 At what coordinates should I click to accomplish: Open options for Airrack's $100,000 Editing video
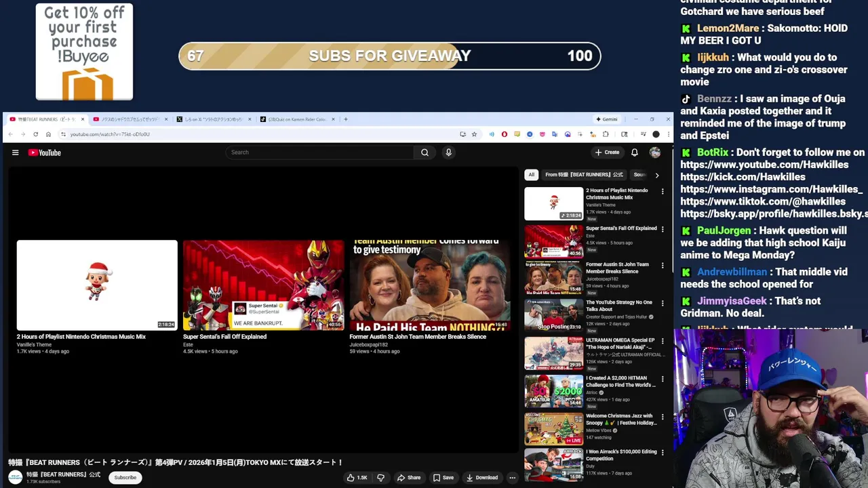(x=663, y=453)
